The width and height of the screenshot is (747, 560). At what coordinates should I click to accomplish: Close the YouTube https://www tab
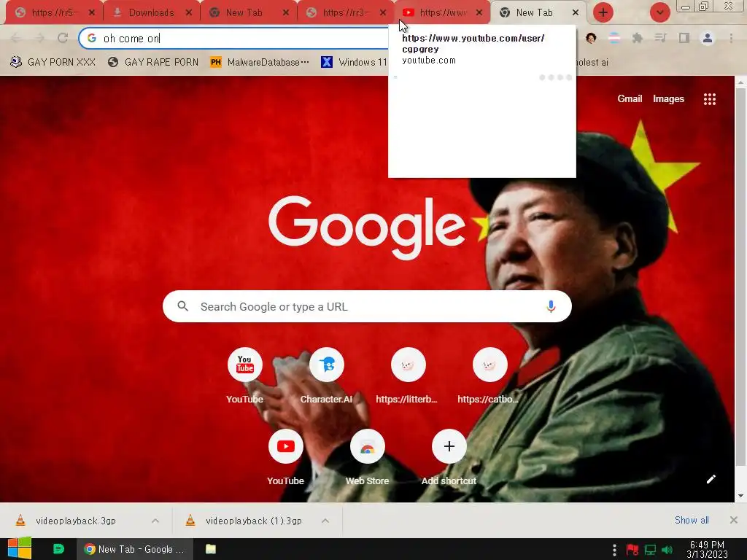pos(479,13)
